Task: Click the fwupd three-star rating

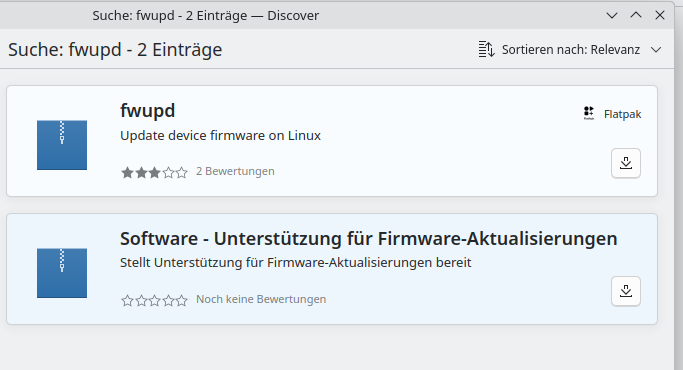Action: [154, 173]
